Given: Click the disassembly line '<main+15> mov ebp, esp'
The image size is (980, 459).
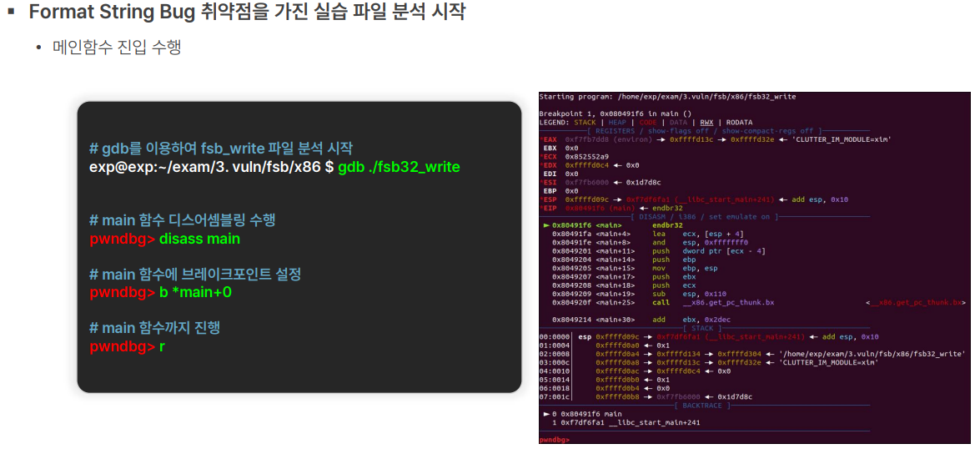Looking at the screenshot, I should (635, 268).
